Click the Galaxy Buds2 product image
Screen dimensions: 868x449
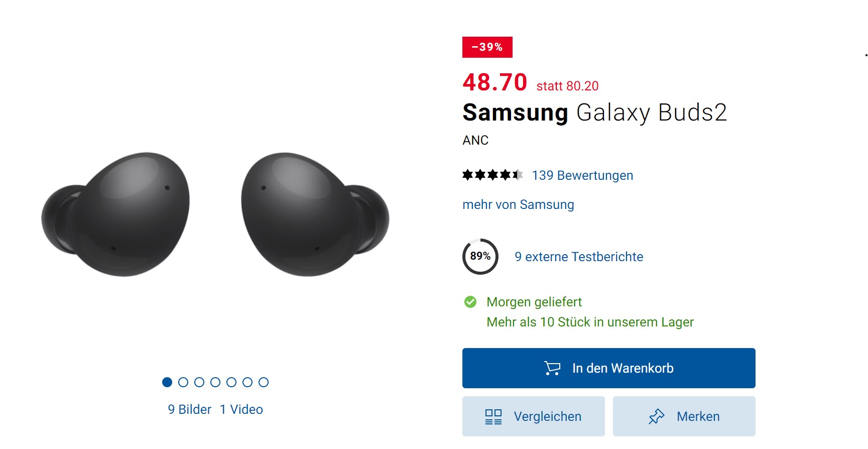(215, 214)
